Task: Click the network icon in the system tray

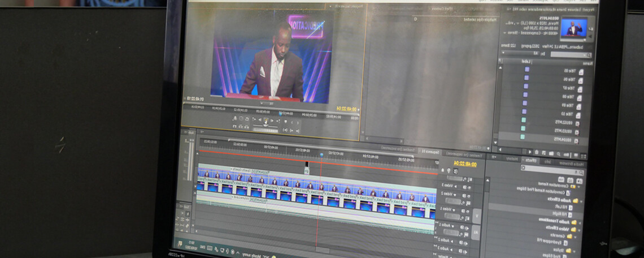Action: click(x=222, y=250)
